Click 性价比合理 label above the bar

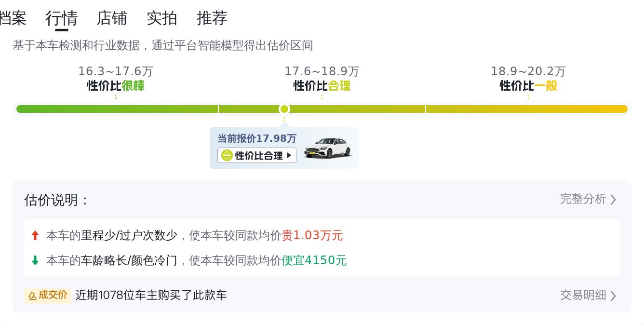[x=322, y=86]
